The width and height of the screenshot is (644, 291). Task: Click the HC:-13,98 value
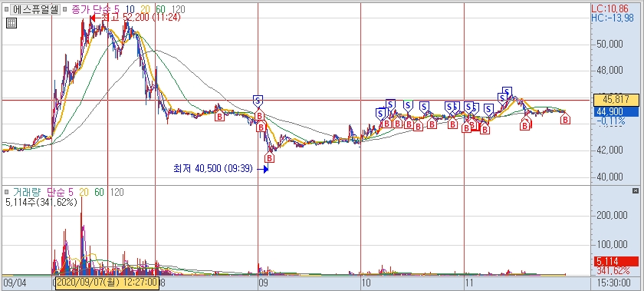[613, 18]
